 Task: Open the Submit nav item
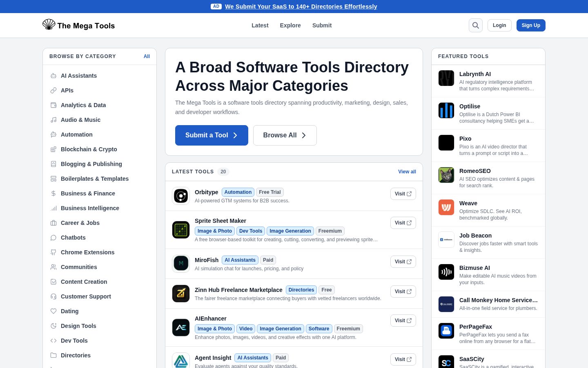pos(322,25)
